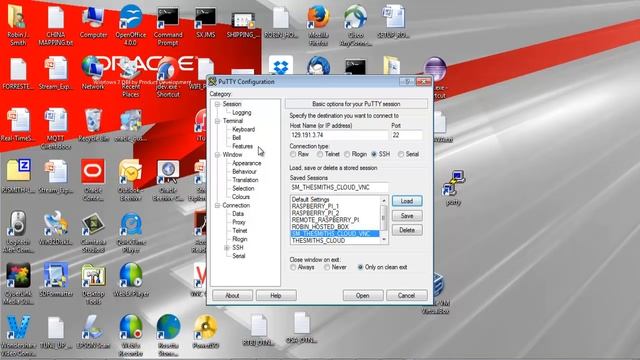
Task: Open the EPSON Scan desktop shortcut
Action: coord(93,331)
